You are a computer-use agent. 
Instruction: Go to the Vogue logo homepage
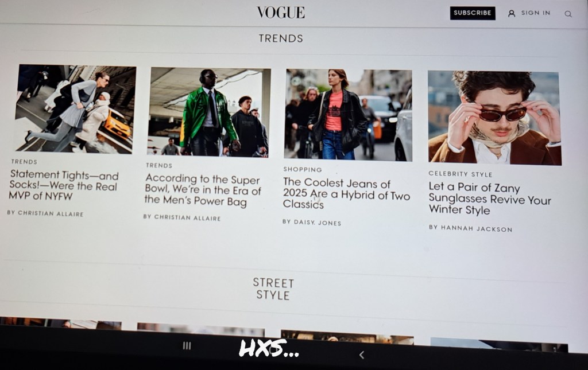point(281,13)
